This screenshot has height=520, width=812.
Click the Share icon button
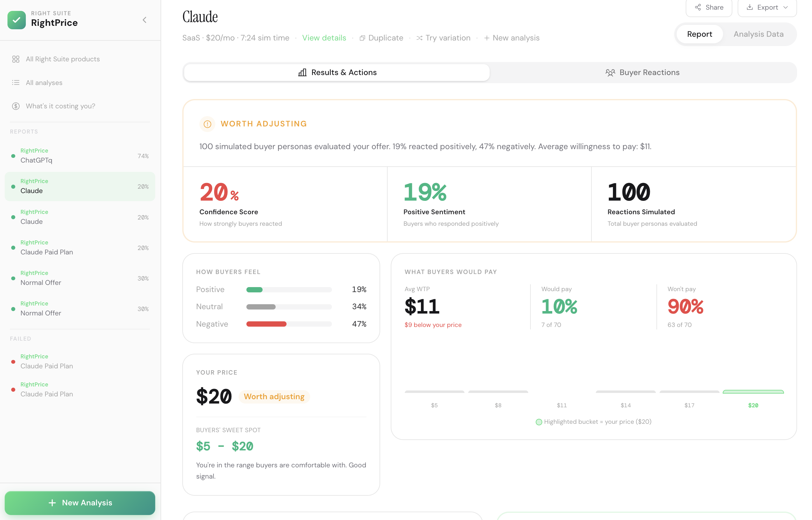[708, 7]
